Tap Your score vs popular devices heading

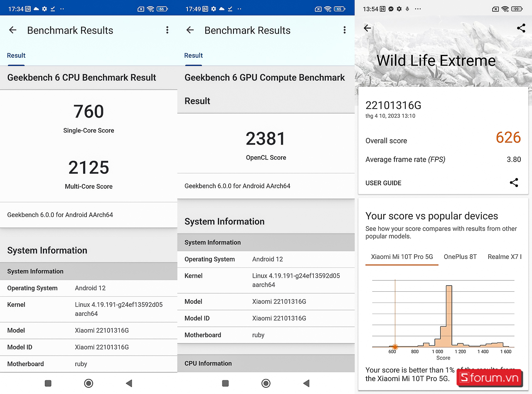click(431, 216)
